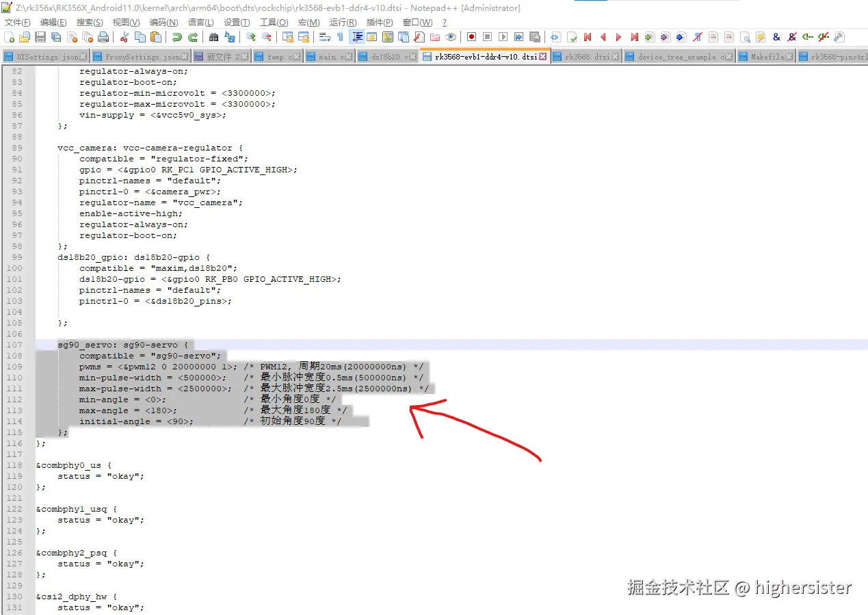This screenshot has width=868, height=615.
Task: Click the Paste clipboard icon
Action: (x=156, y=37)
